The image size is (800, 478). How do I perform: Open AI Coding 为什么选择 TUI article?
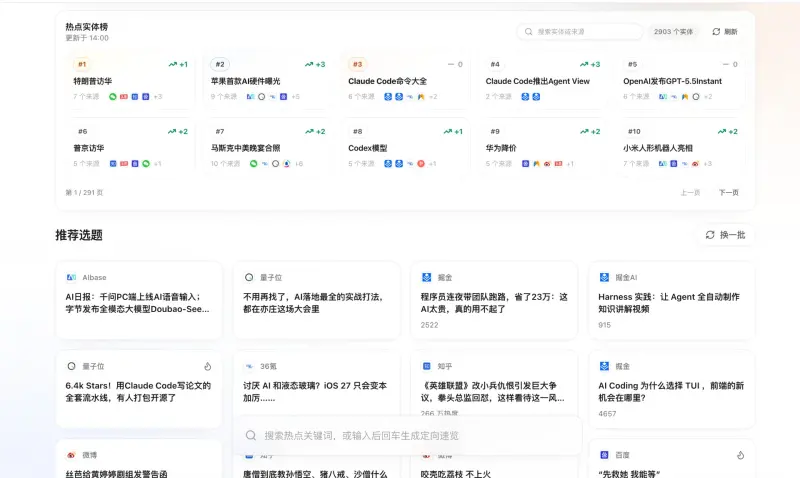point(671,392)
